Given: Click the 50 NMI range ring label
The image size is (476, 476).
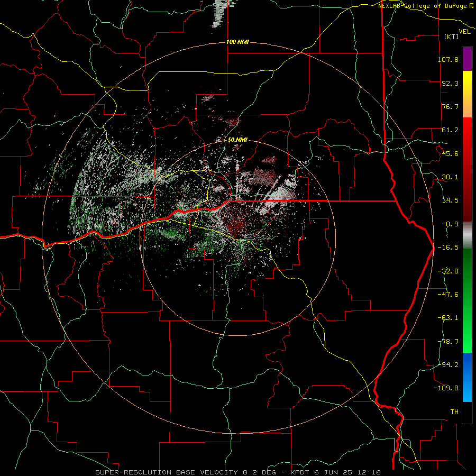Looking at the screenshot, I should tap(237, 140).
